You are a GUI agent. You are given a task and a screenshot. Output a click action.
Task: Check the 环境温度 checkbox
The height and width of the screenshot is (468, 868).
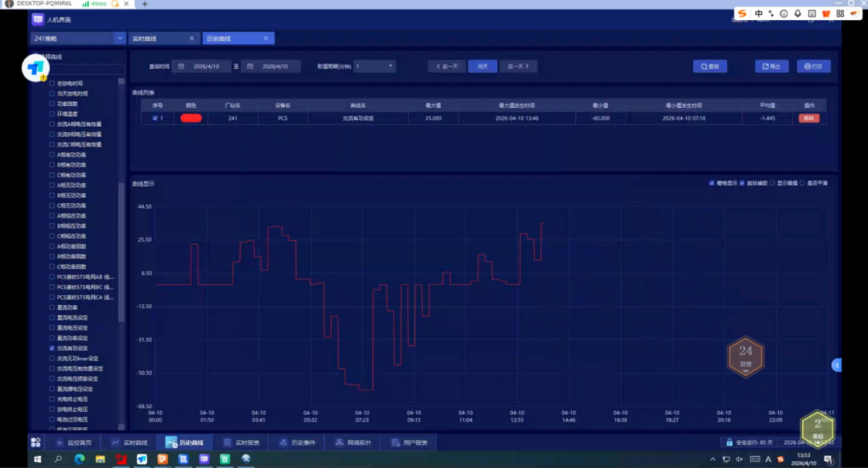pos(52,114)
